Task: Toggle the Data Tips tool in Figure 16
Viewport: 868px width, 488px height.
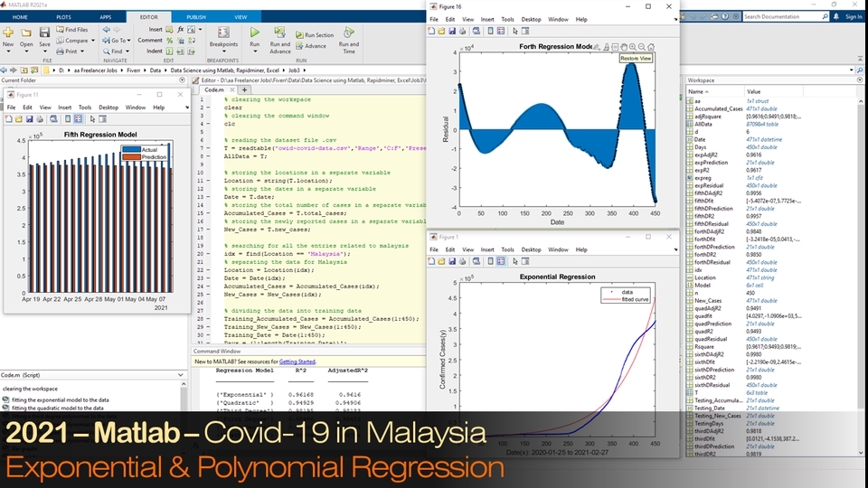Action: click(x=615, y=47)
